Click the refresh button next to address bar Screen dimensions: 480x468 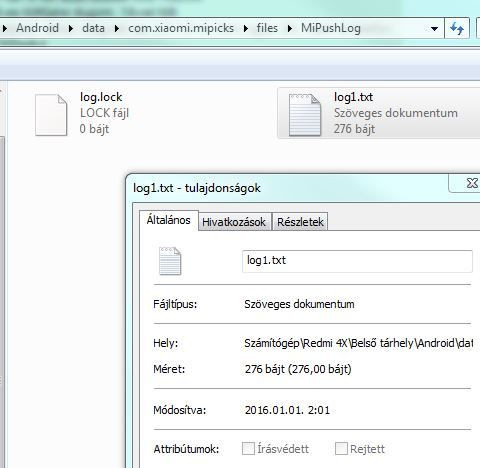coord(457,28)
